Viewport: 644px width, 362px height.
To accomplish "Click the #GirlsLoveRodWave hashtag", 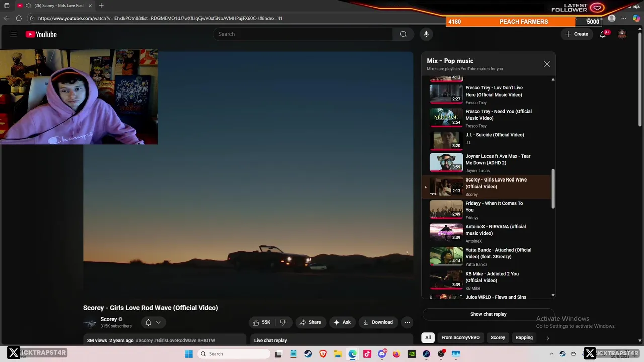I will point(175,340).
